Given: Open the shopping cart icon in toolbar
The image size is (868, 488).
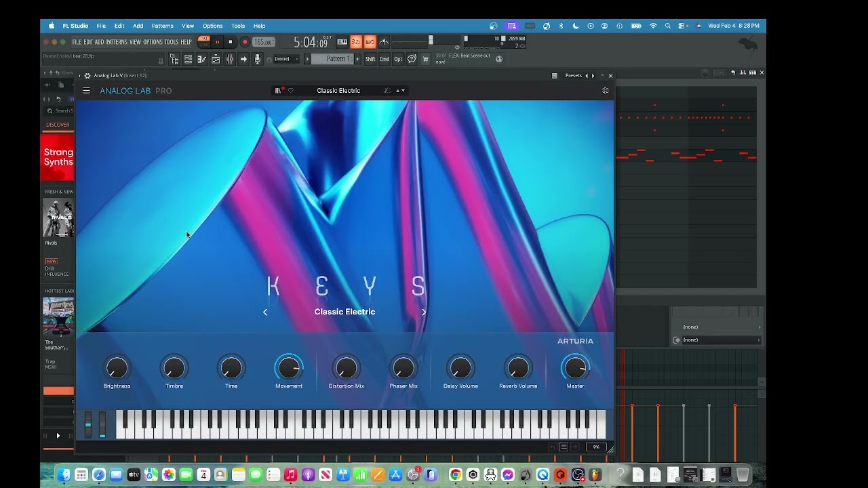Looking at the screenshot, I should [425, 59].
